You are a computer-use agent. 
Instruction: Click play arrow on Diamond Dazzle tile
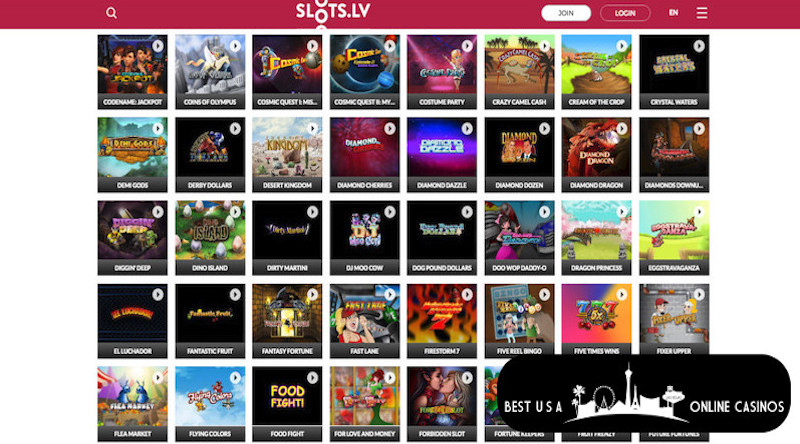point(467,129)
